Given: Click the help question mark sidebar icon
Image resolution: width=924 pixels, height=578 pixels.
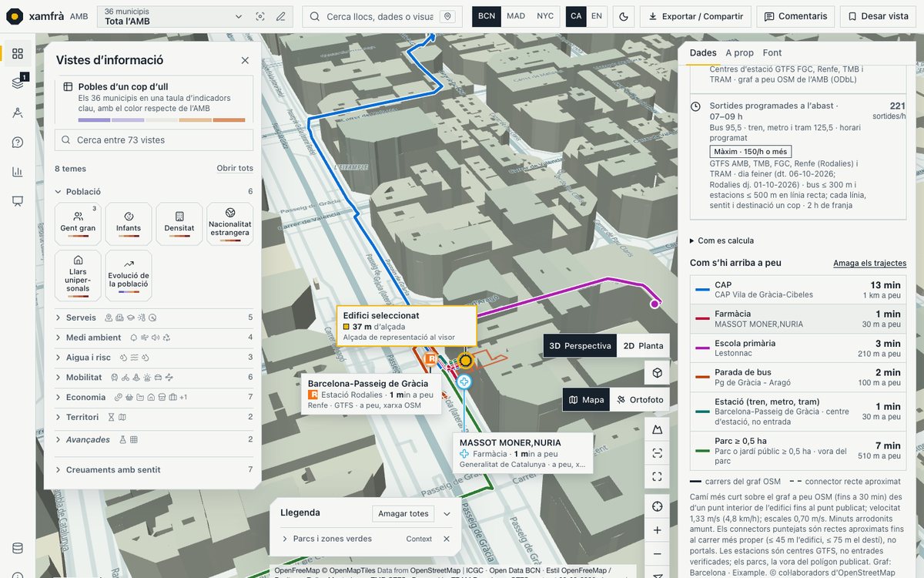Looking at the screenshot, I should pos(17,143).
